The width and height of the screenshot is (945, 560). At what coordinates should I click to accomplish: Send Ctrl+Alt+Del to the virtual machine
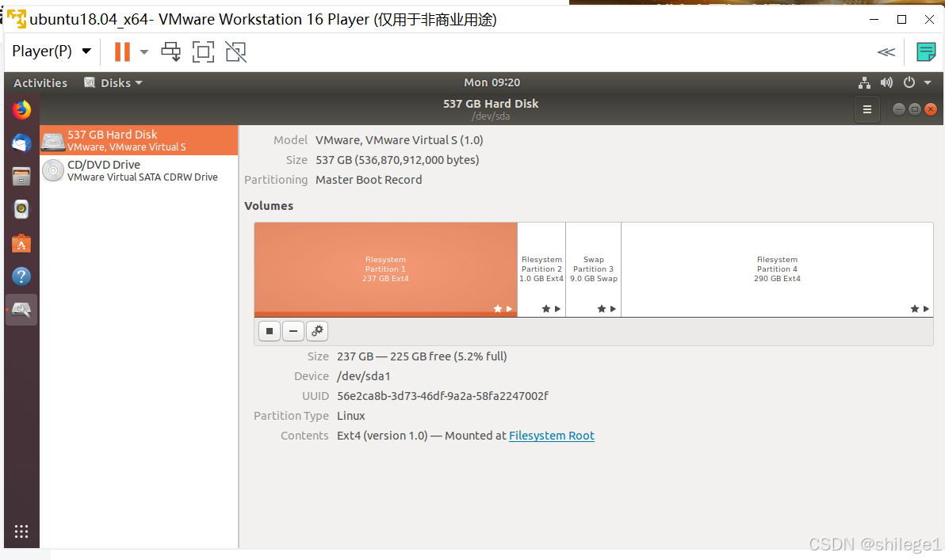(x=171, y=51)
